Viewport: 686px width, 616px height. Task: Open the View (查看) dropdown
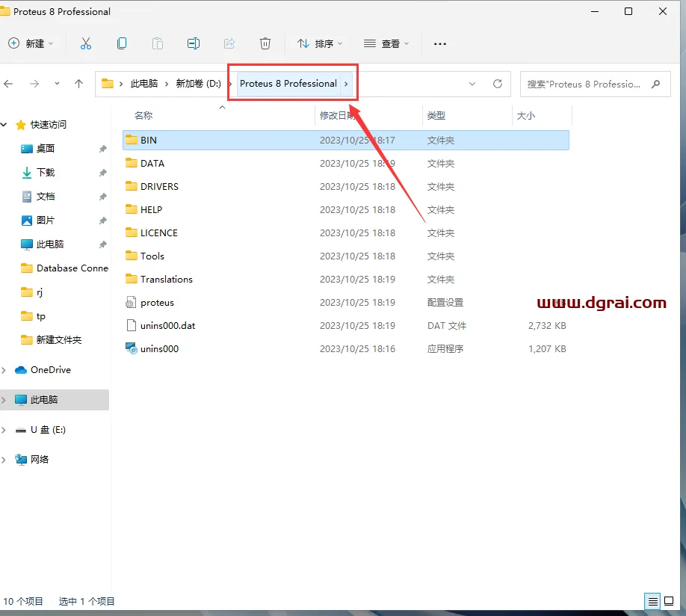tap(386, 43)
